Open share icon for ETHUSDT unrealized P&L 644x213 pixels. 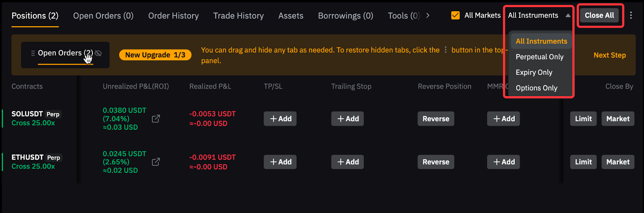[156, 162]
